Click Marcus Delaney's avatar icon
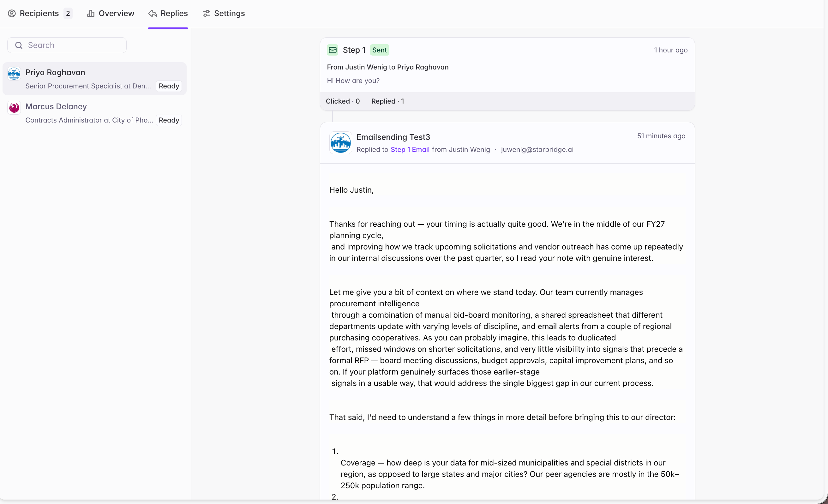 pyautogui.click(x=14, y=107)
